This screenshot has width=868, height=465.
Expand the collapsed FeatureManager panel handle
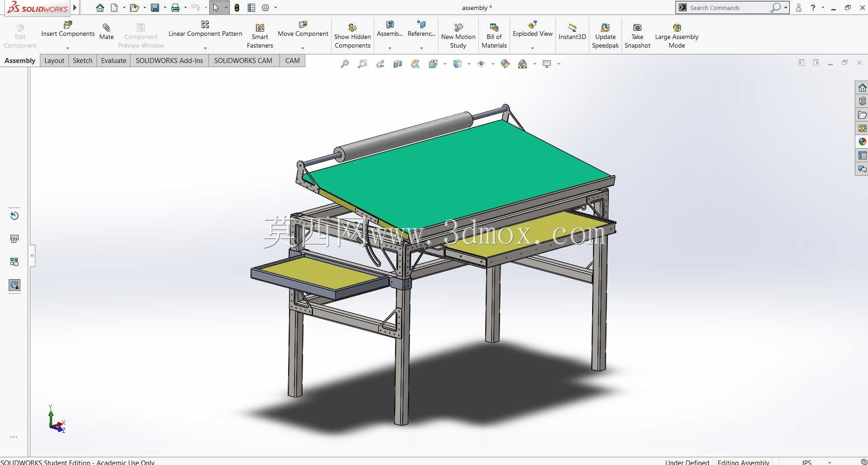click(x=32, y=256)
